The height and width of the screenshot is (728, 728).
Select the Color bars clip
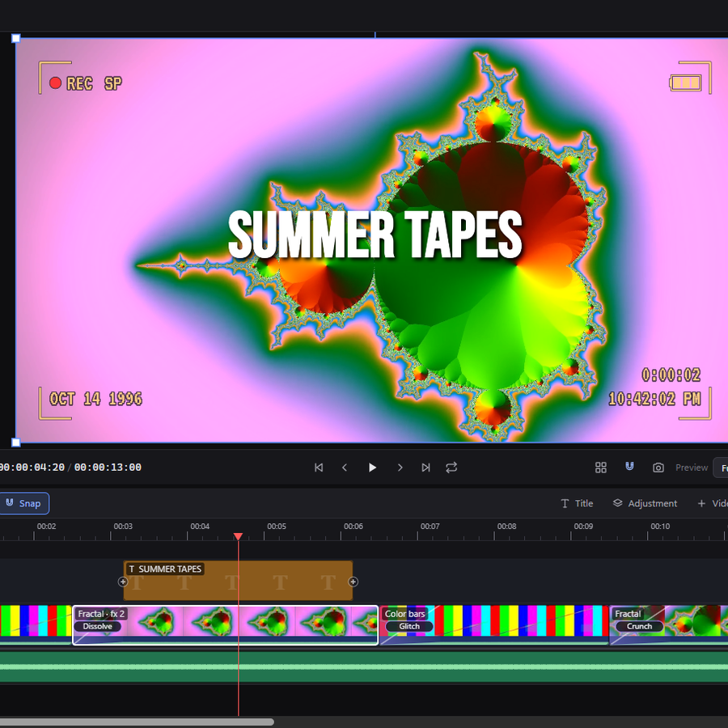coord(494,625)
